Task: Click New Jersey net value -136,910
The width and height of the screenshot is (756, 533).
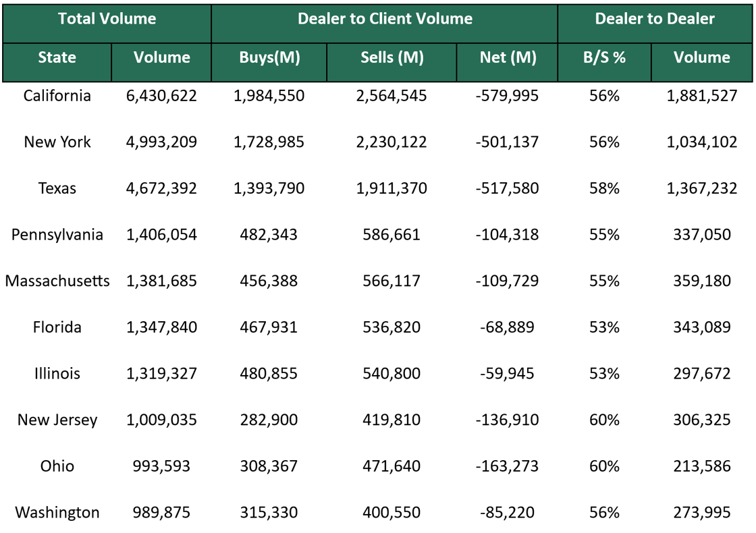Action: point(507,420)
